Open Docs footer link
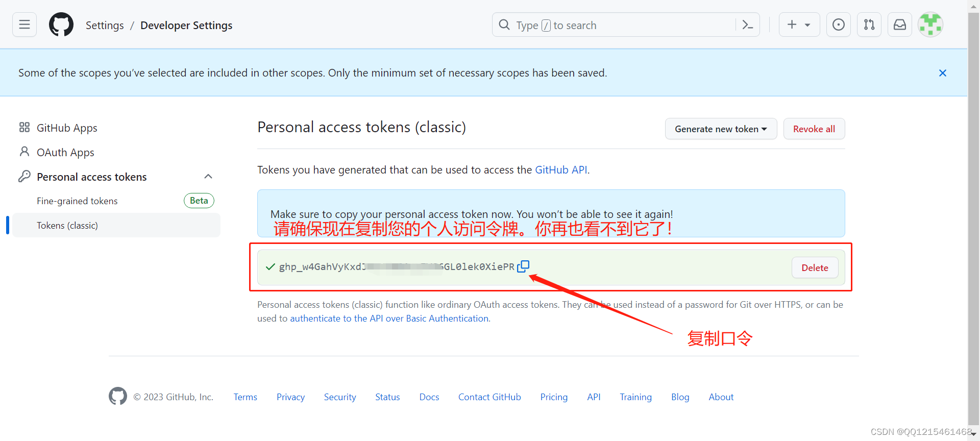This screenshot has width=980, height=441. tap(429, 397)
